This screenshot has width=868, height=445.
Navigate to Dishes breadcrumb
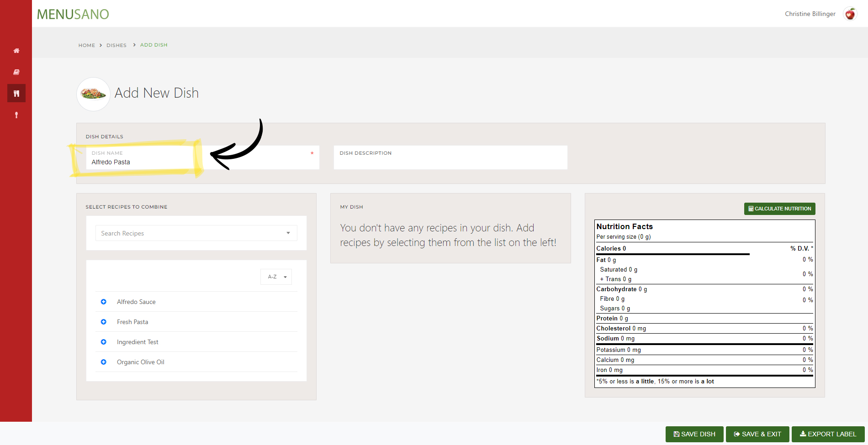coord(116,45)
